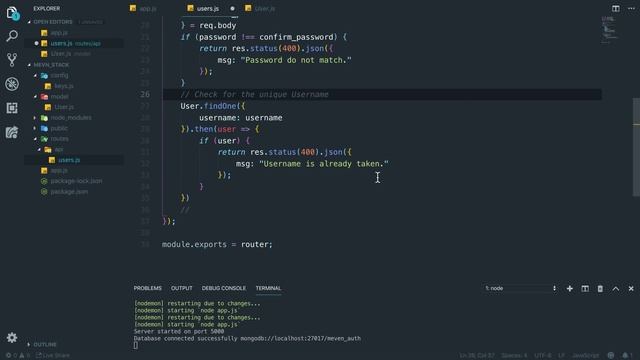Open the Debug view icon
This screenshot has height=360, width=640.
(12, 84)
